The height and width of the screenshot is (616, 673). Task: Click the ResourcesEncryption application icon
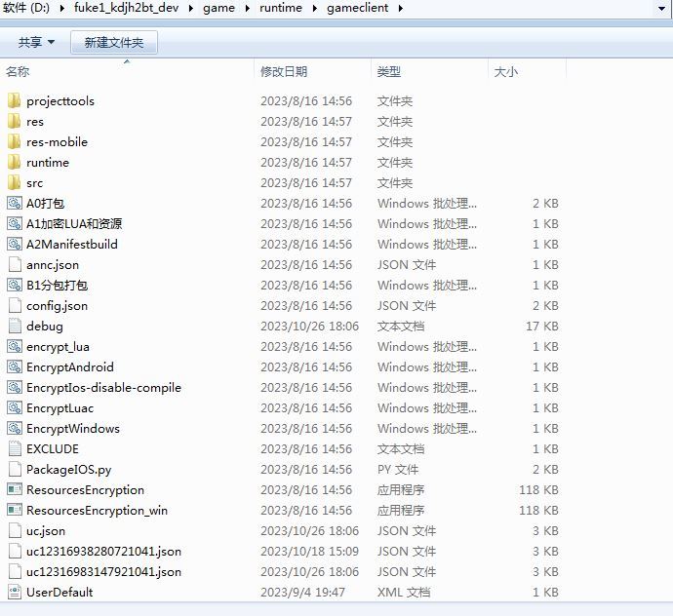[14, 489]
